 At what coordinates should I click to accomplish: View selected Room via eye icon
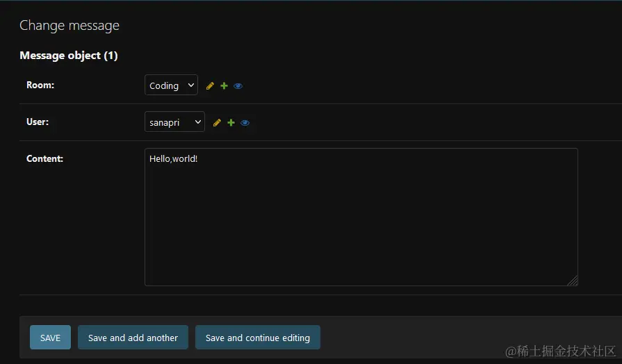[238, 85]
